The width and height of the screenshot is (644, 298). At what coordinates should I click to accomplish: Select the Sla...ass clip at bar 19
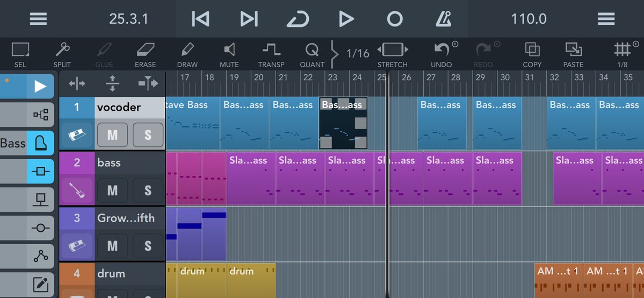click(251, 179)
